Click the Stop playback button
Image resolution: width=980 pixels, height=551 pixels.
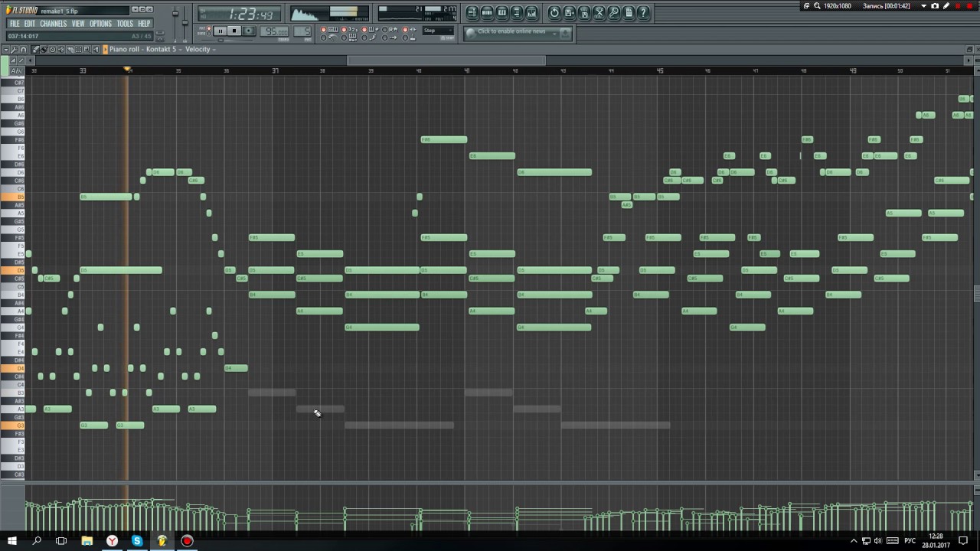click(234, 31)
